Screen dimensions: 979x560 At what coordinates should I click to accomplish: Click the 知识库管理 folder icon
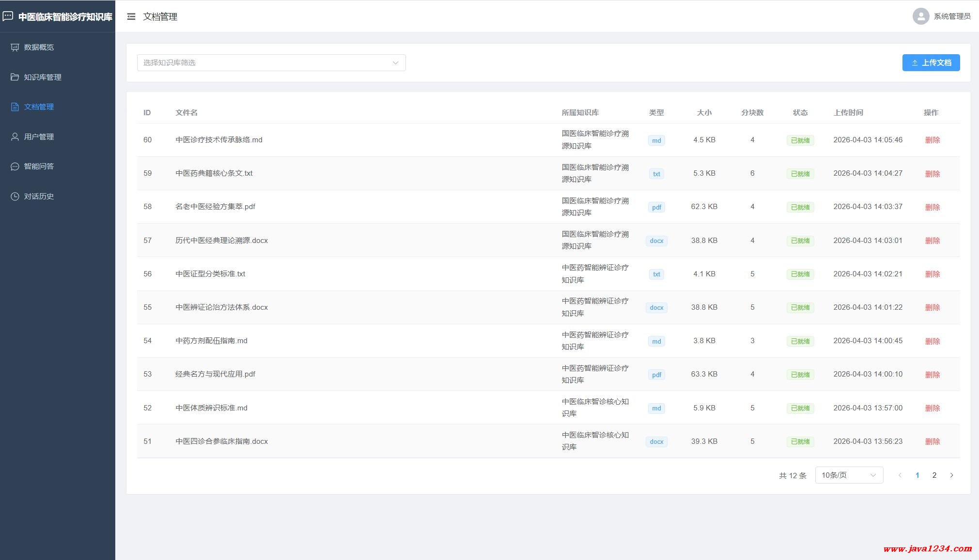(x=15, y=77)
